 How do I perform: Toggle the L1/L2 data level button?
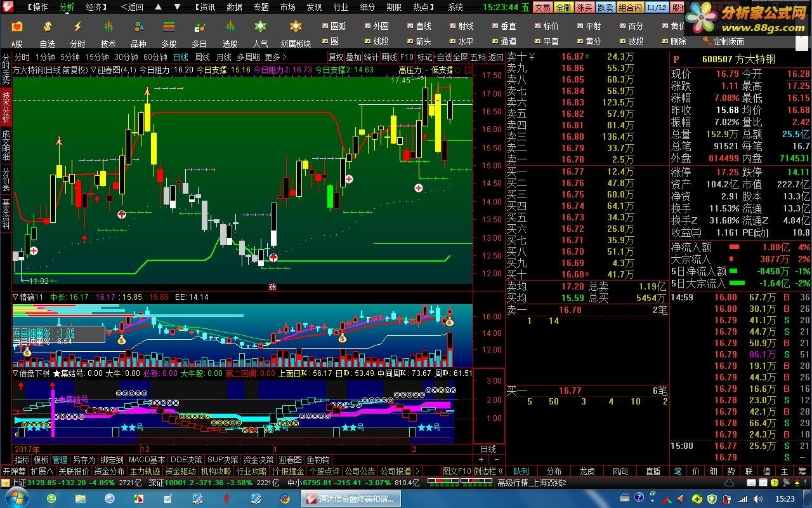pos(657,8)
